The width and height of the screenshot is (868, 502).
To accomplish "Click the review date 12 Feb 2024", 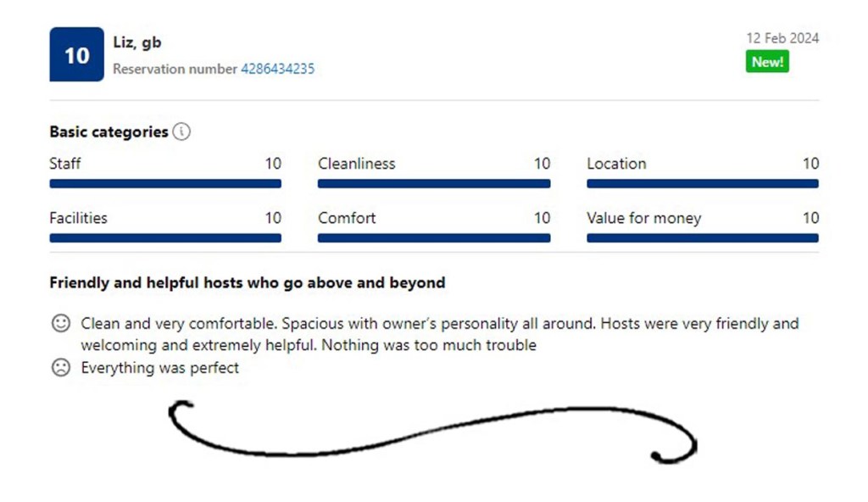I will pos(782,38).
